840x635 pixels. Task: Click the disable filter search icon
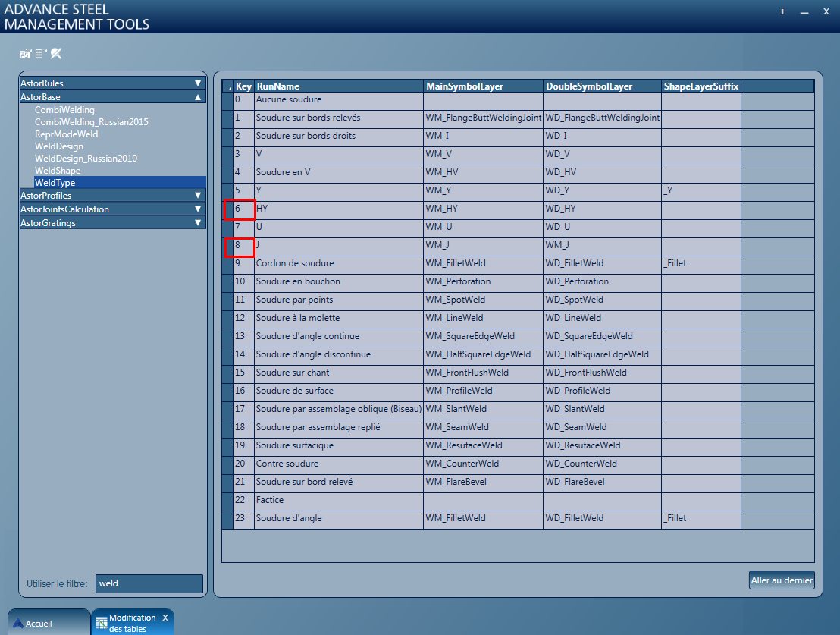[x=56, y=54]
